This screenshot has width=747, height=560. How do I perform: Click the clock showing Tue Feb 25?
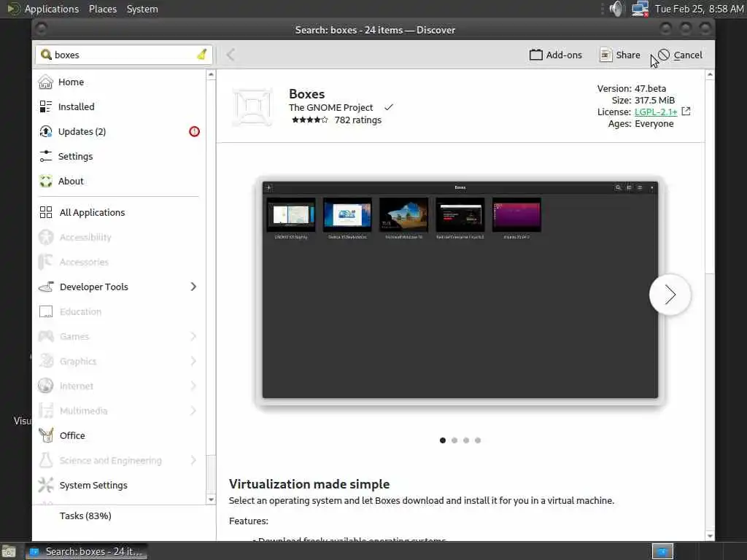click(x=699, y=9)
